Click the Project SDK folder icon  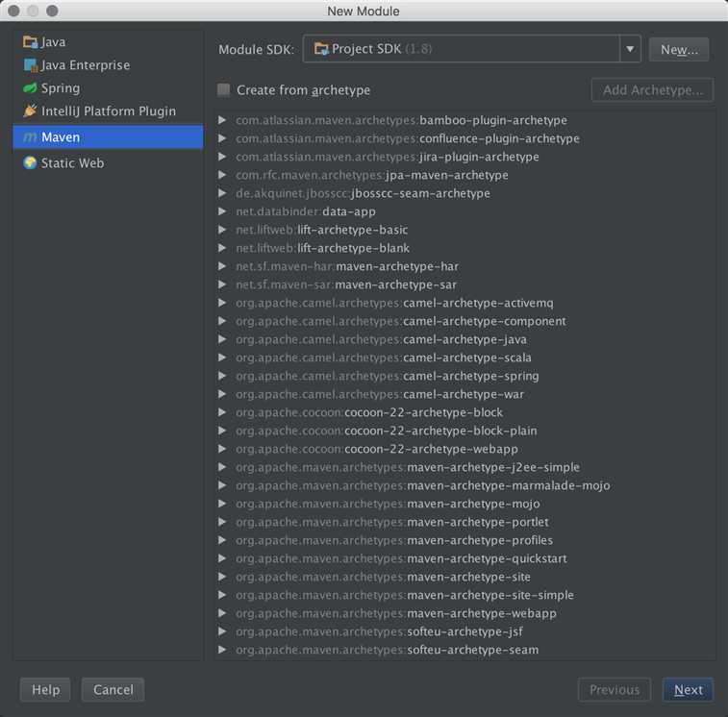pyautogui.click(x=321, y=49)
